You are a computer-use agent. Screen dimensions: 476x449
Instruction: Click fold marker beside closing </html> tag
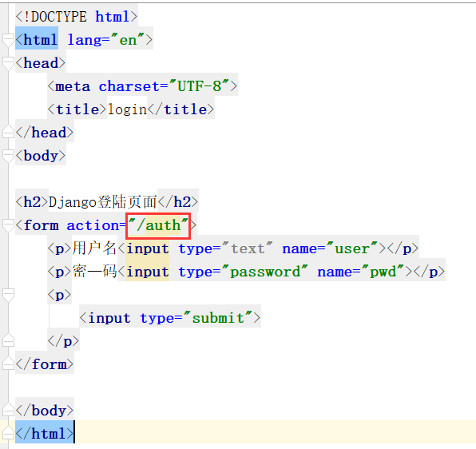point(8,433)
